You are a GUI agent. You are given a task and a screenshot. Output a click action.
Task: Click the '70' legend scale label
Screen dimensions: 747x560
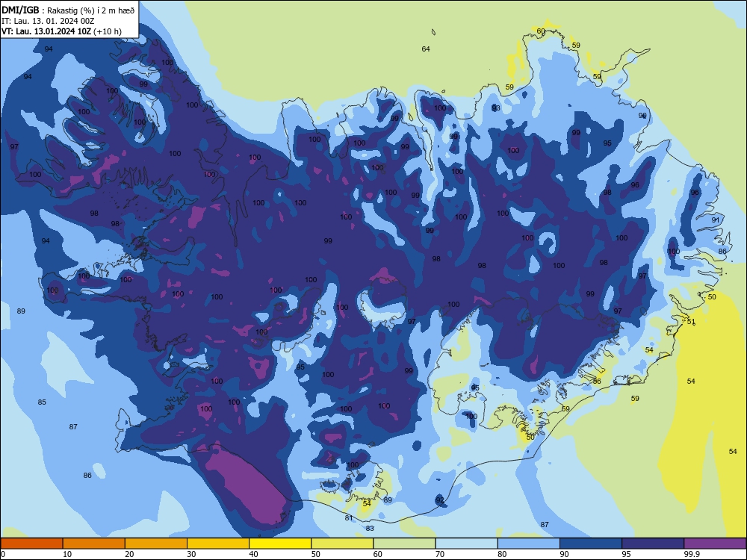coord(440,554)
